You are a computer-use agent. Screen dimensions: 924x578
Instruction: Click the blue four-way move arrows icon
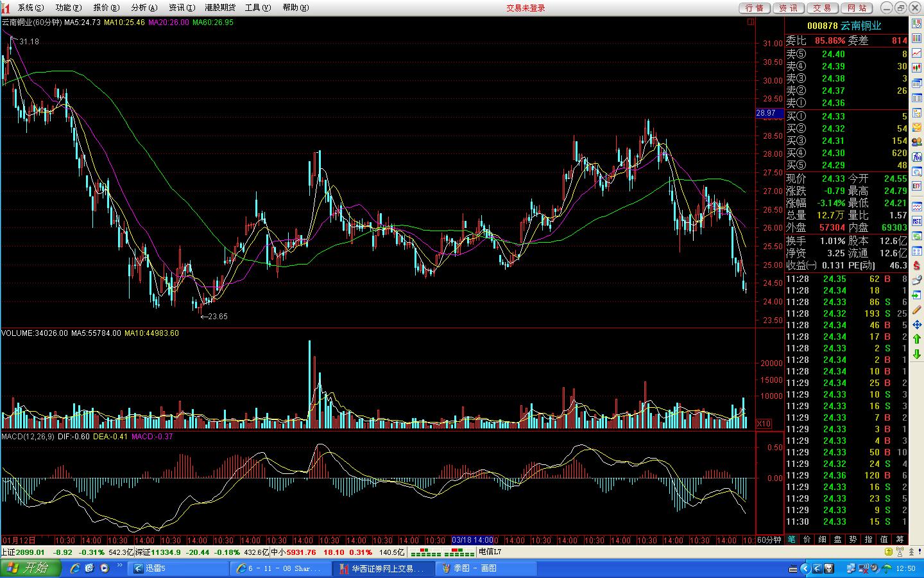click(x=916, y=325)
